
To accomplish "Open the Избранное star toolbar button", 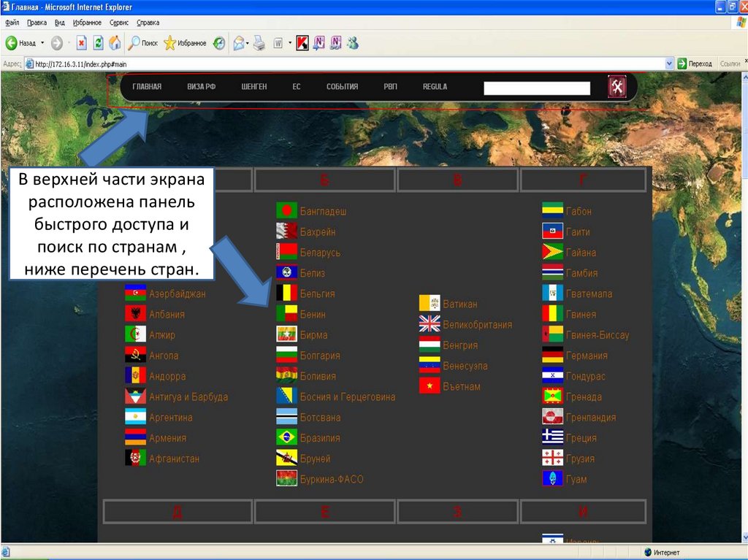I will tap(185, 43).
